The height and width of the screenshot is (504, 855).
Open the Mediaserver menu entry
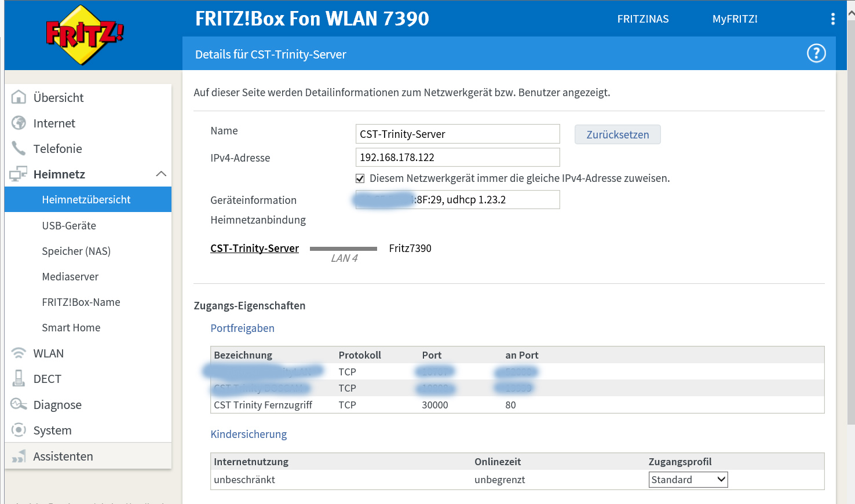tap(70, 276)
